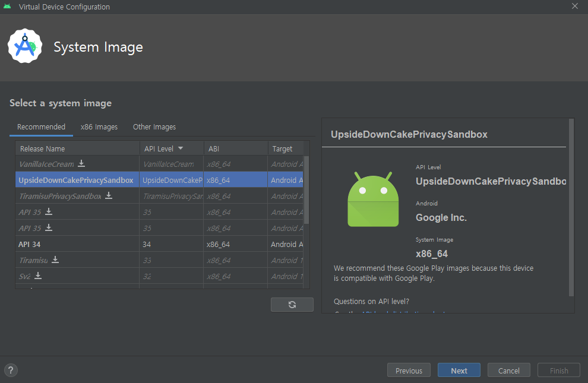Click the UpsideDownCakePrivacySandbox details panel title
588x383 pixels.
click(x=409, y=135)
